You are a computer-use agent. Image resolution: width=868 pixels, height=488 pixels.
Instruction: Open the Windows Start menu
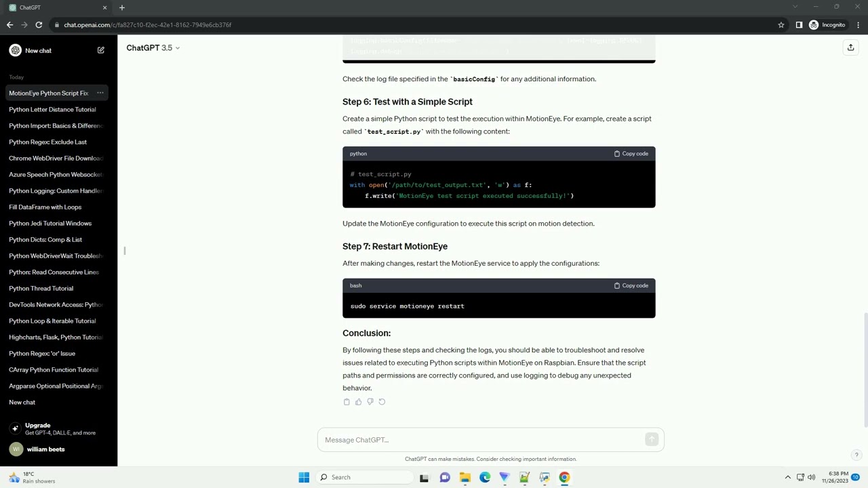click(x=304, y=477)
